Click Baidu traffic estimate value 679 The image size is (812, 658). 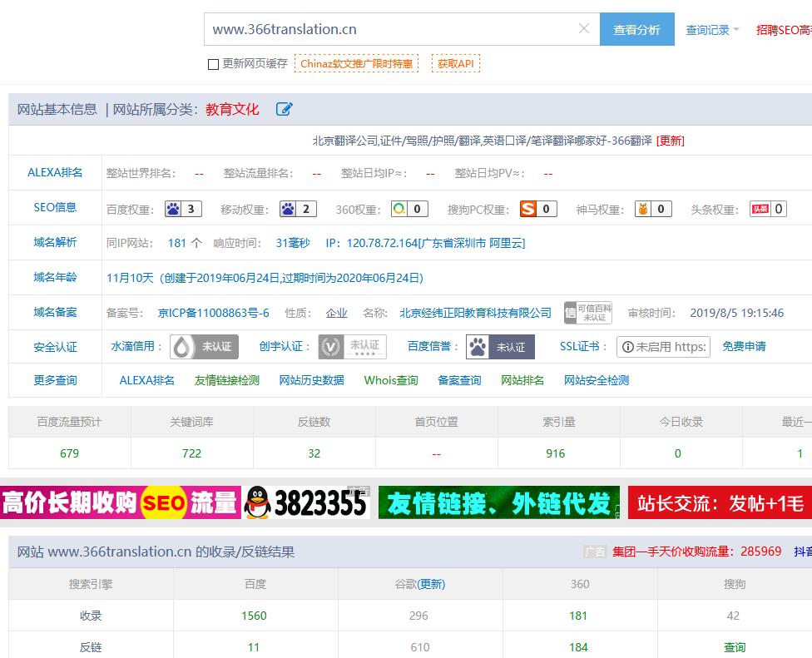coord(69,453)
